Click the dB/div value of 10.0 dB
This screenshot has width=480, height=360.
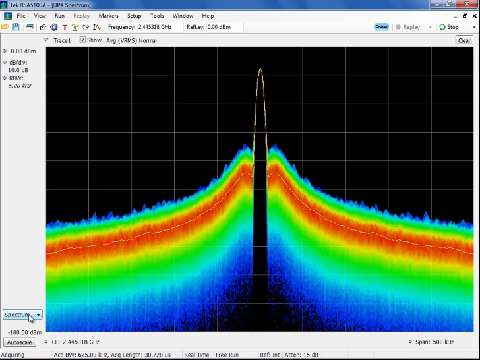[18, 70]
